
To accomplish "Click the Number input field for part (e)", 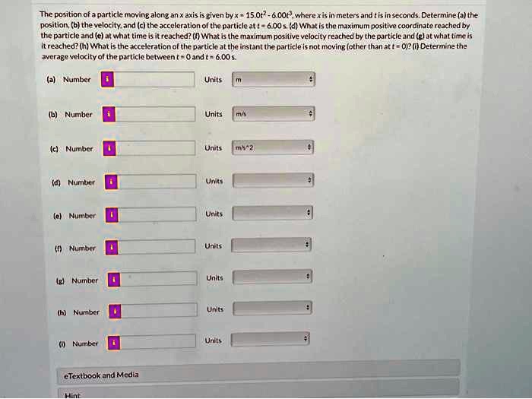I will 157,215.
